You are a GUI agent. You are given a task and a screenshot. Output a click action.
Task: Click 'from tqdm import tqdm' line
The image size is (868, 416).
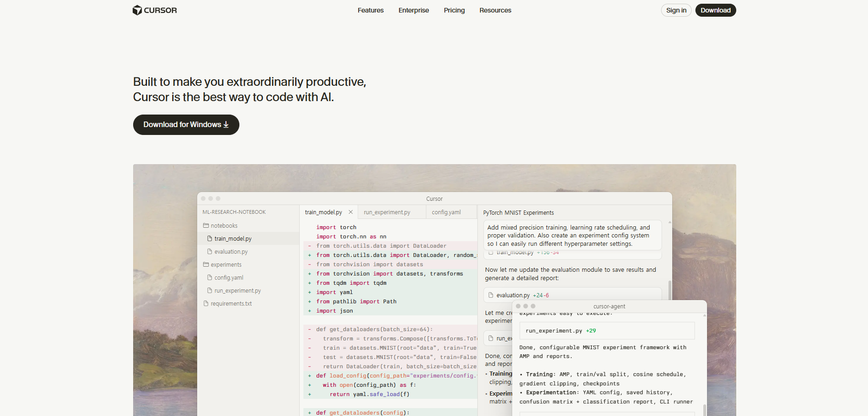(351, 283)
